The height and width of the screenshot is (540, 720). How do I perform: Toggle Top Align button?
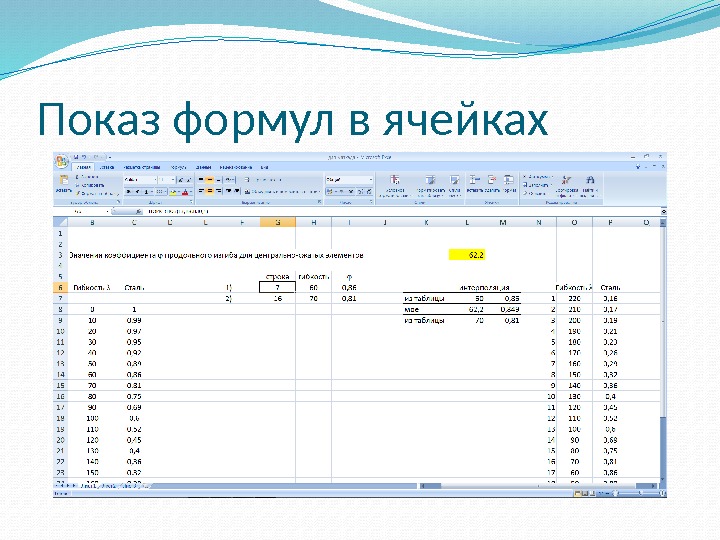click(x=201, y=180)
